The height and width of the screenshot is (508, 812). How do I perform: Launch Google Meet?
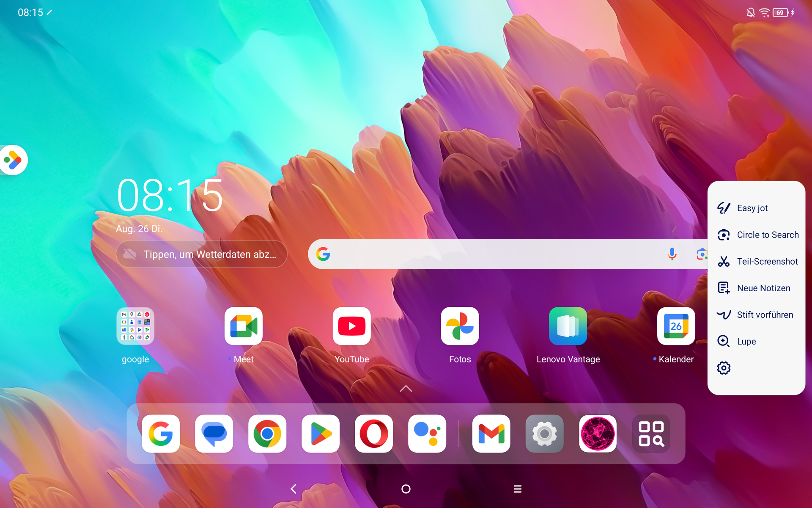click(x=243, y=326)
